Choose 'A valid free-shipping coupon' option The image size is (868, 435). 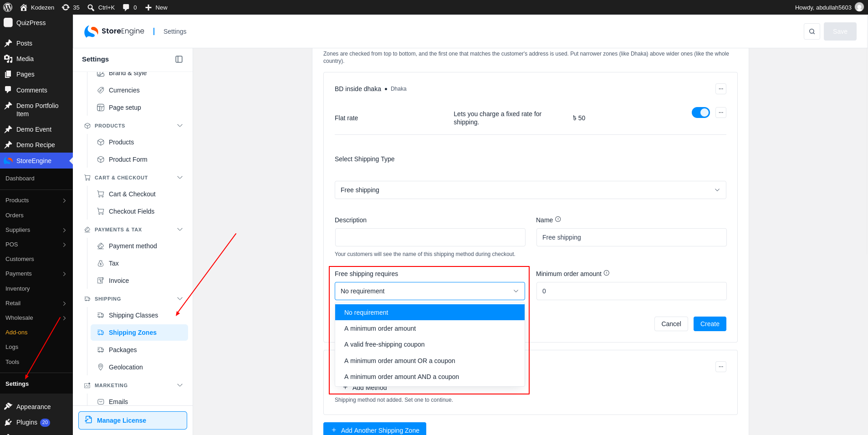point(430,344)
